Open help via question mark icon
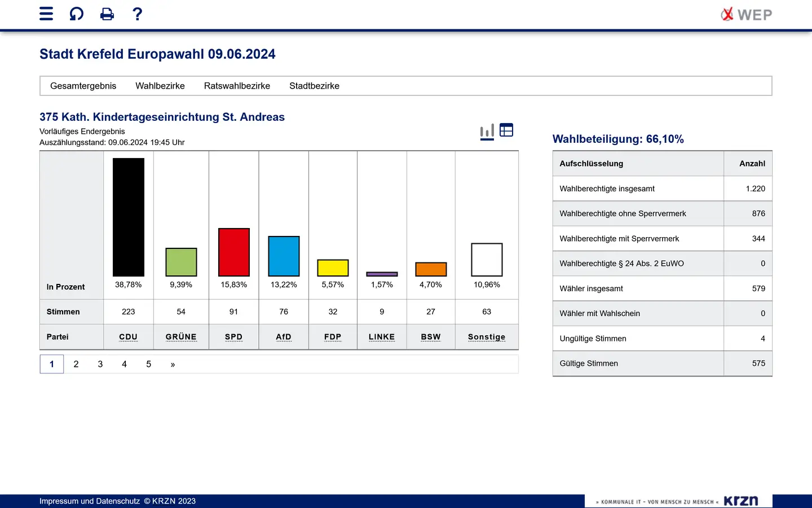The width and height of the screenshot is (812, 508). pyautogui.click(x=137, y=14)
